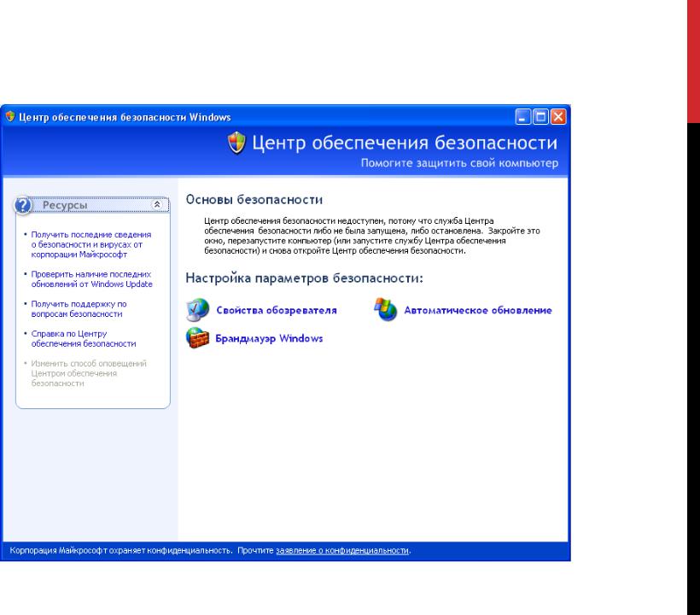Minimize the Security Center window
The image size is (700, 615).
[x=522, y=117]
